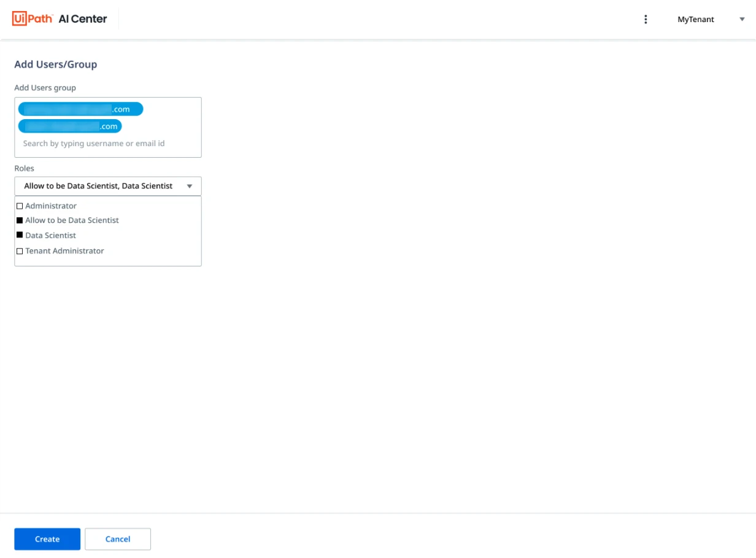Enable the Tenant Administrator checkbox
This screenshot has width=756, height=558.
(x=20, y=251)
